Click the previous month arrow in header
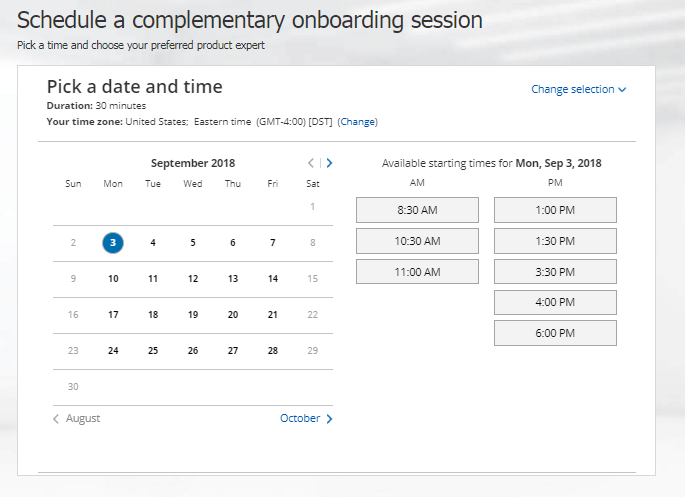 311,163
